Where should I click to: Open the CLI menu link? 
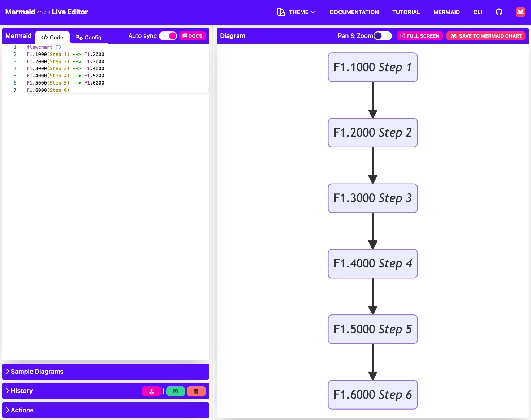478,12
